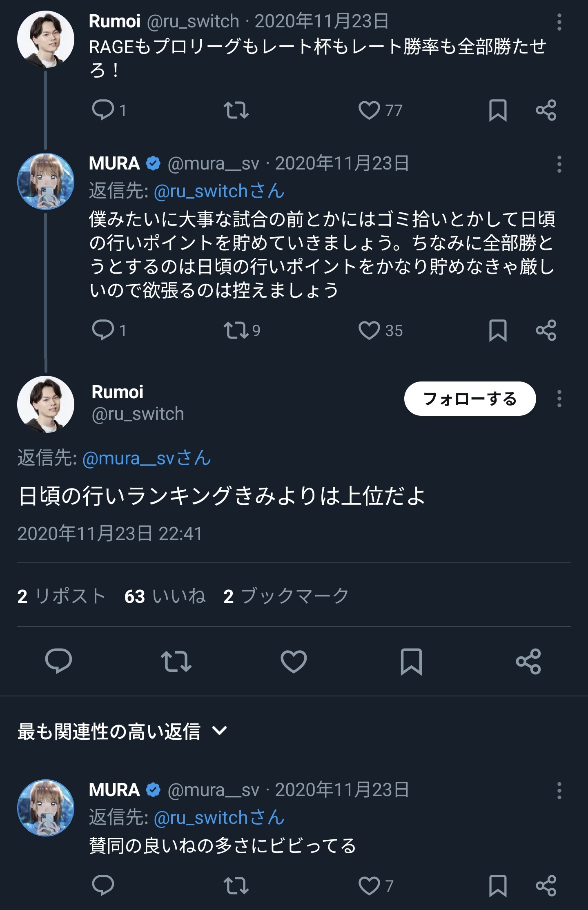View the 63 いいね list
The width and height of the screenshot is (588, 910).
tap(165, 596)
